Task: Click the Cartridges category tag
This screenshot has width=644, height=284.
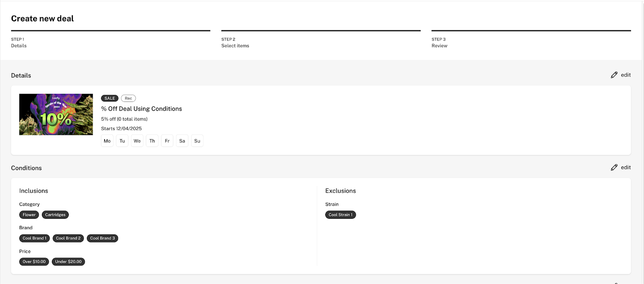Action: (x=55, y=215)
